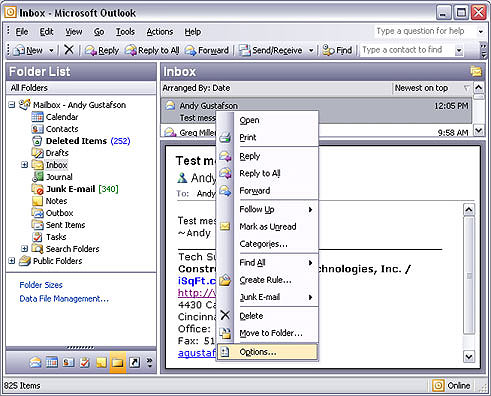Open the View menu
491x396 pixels.
(74, 32)
